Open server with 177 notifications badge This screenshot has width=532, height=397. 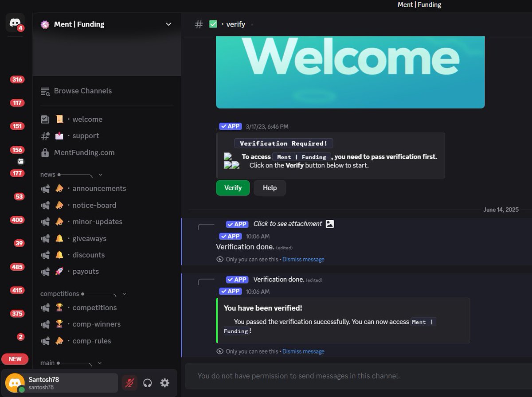point(17,173)
